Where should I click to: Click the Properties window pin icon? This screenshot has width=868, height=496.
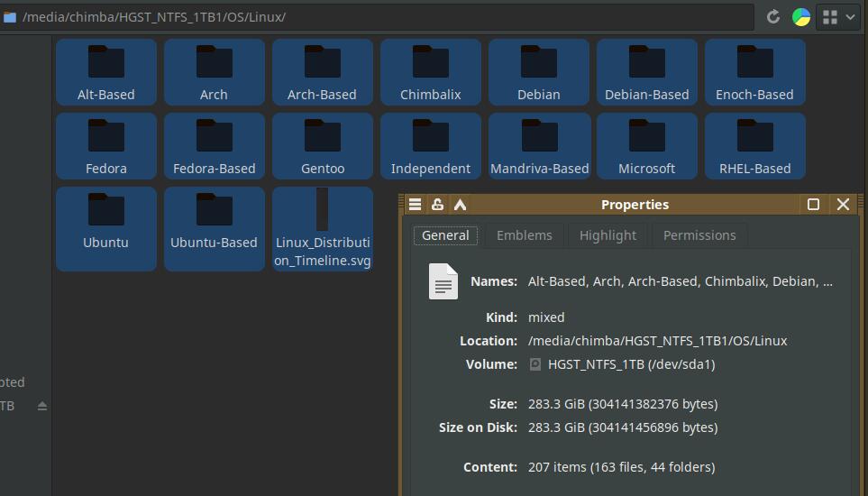(437, 205)
